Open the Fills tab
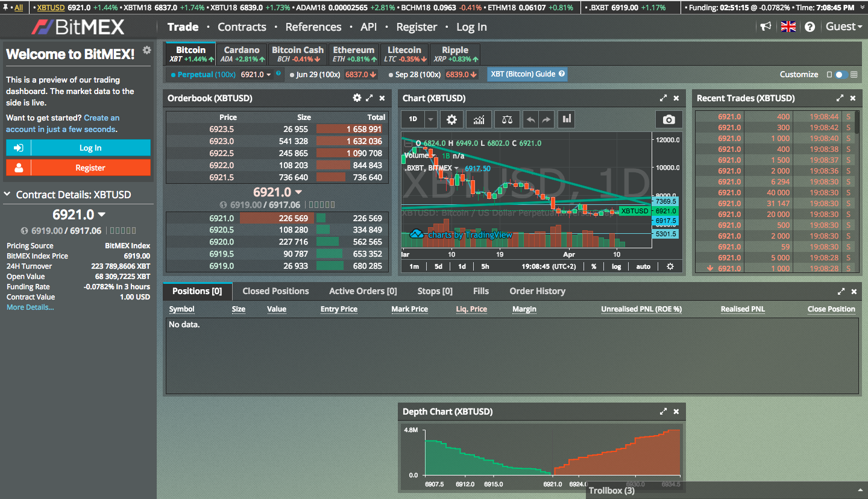This screenshot has height=499, width=868. [481, 291]
